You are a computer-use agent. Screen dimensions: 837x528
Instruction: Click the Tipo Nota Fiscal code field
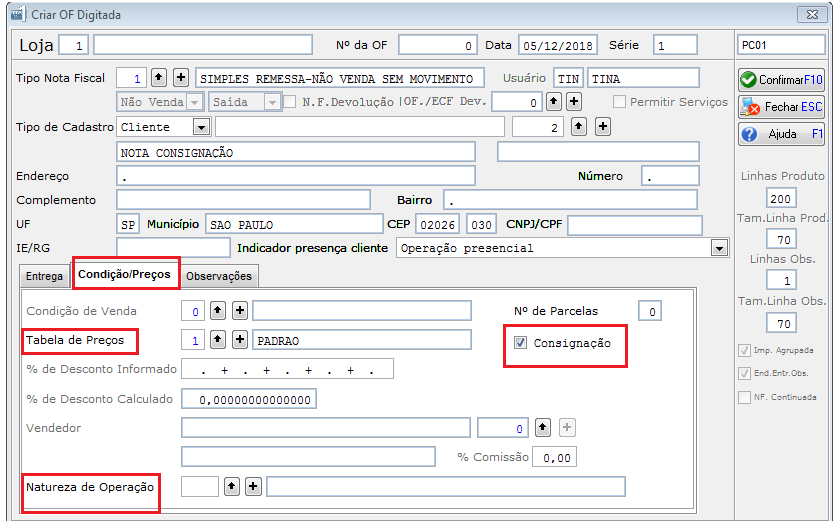pos(131,78)
